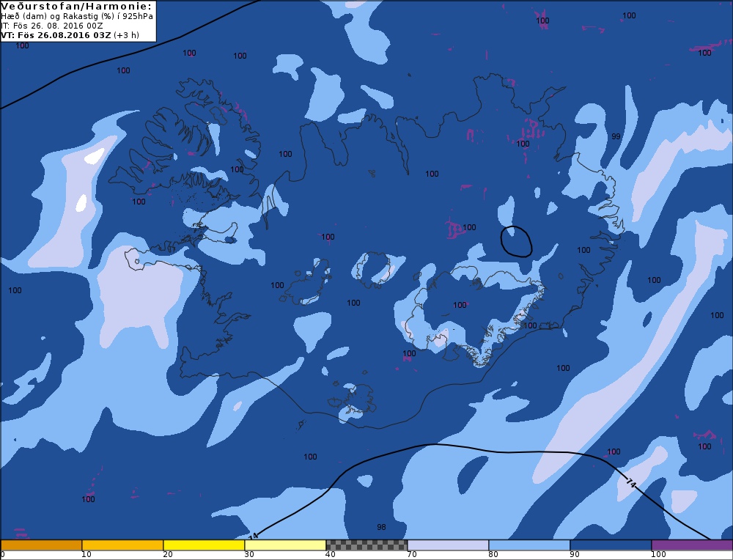Click the legend tick label "30"
733x560 pixels.
coord(249,555)
